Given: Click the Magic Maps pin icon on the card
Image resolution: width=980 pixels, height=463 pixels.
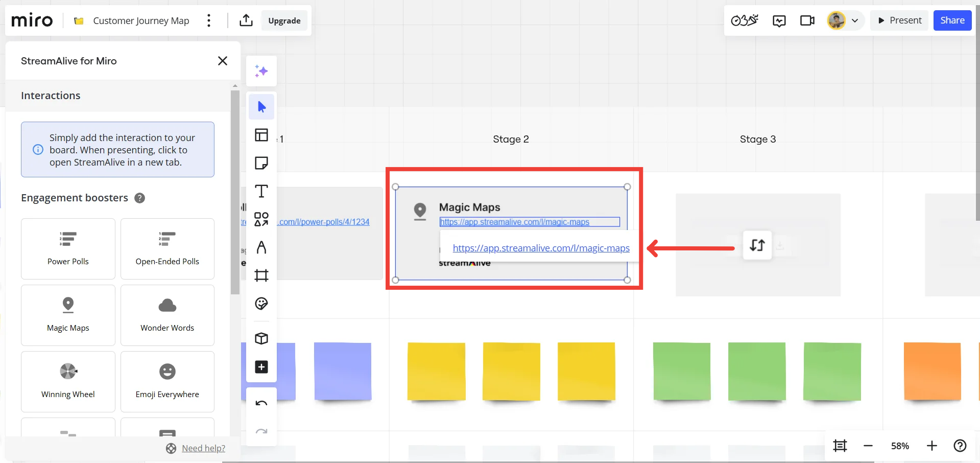Looking at the screenshot, I should click(x=420, y=211).
